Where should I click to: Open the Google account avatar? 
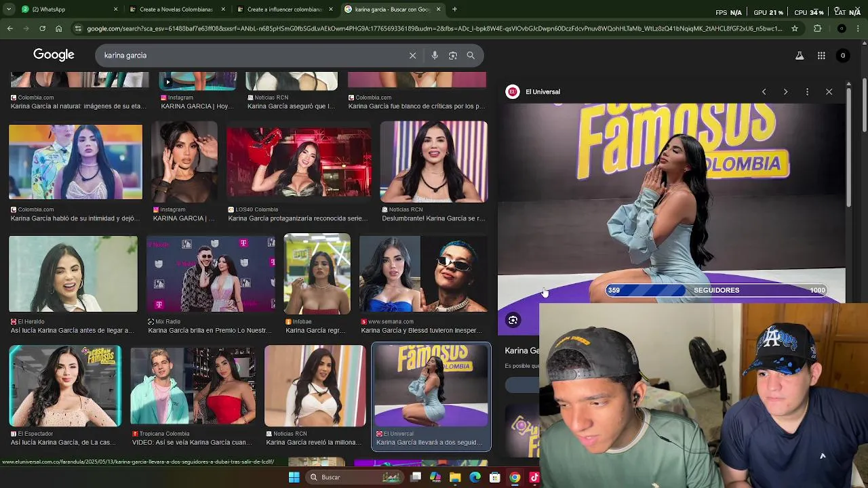pos(843,56)
